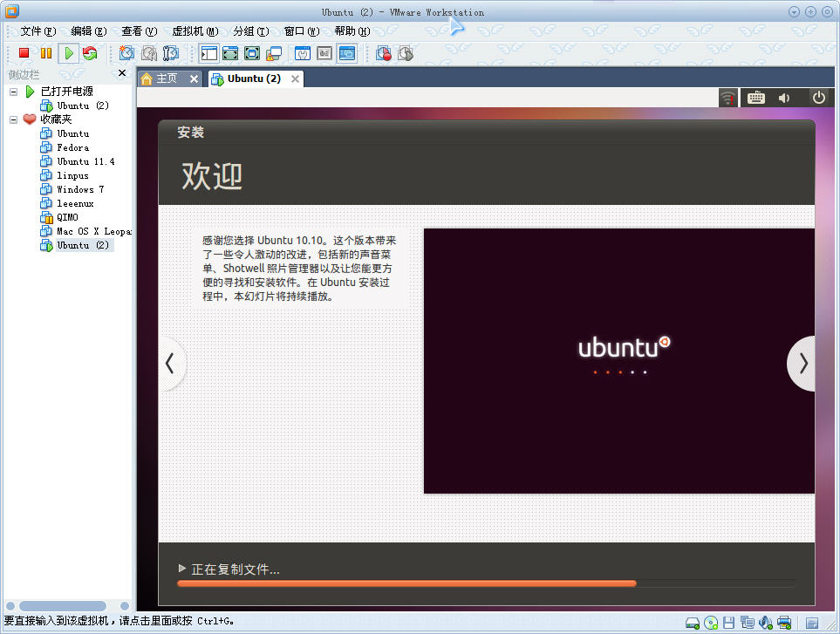Click the green Power On play button
This screenshot has width=840, height=634.
[x=69, y=53]
